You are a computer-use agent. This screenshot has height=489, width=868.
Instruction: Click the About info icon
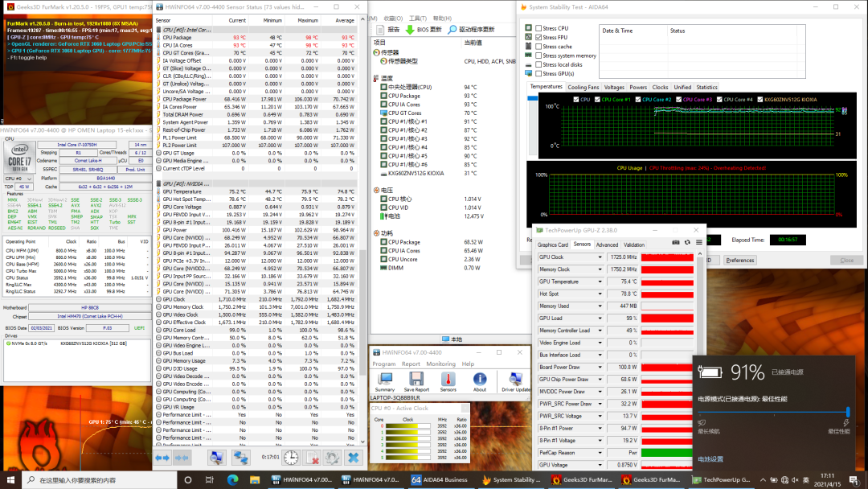point(480,380)
